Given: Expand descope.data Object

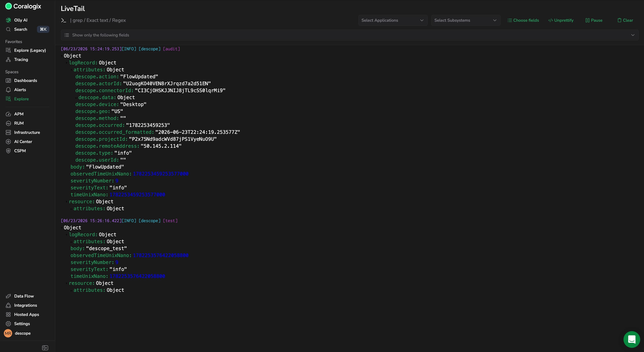Looking at the screenshot, I should pos(76,98).
